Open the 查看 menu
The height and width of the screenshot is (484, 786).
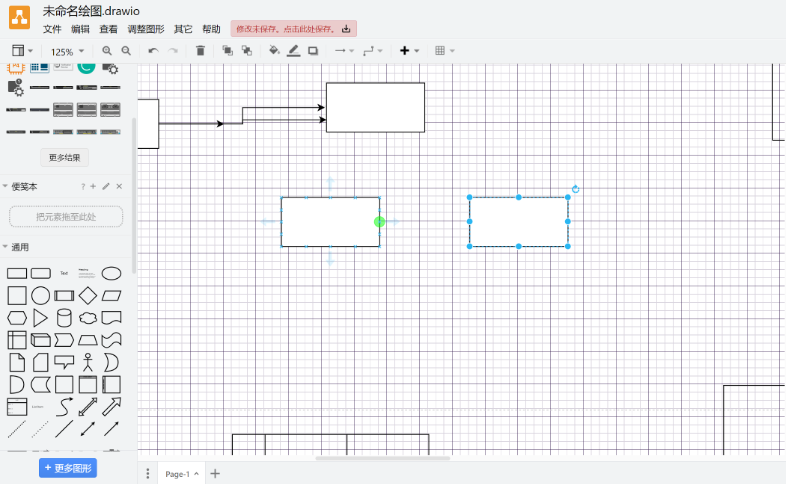click(108, 29)
